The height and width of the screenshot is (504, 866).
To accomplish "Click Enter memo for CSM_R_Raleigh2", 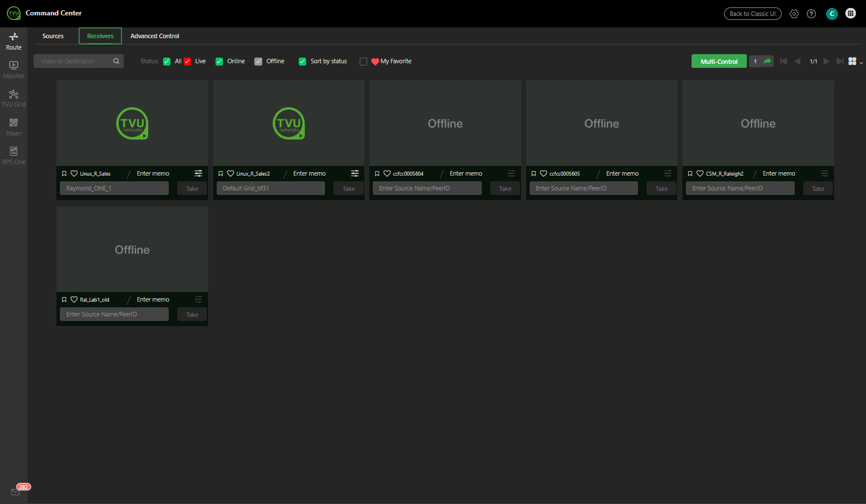I will click(x=779, y=173).
